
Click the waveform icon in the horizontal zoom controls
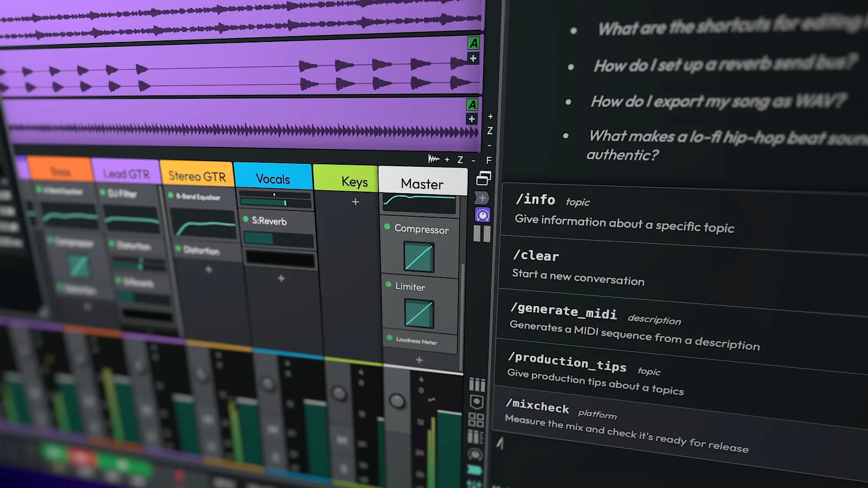click(434, 158)
